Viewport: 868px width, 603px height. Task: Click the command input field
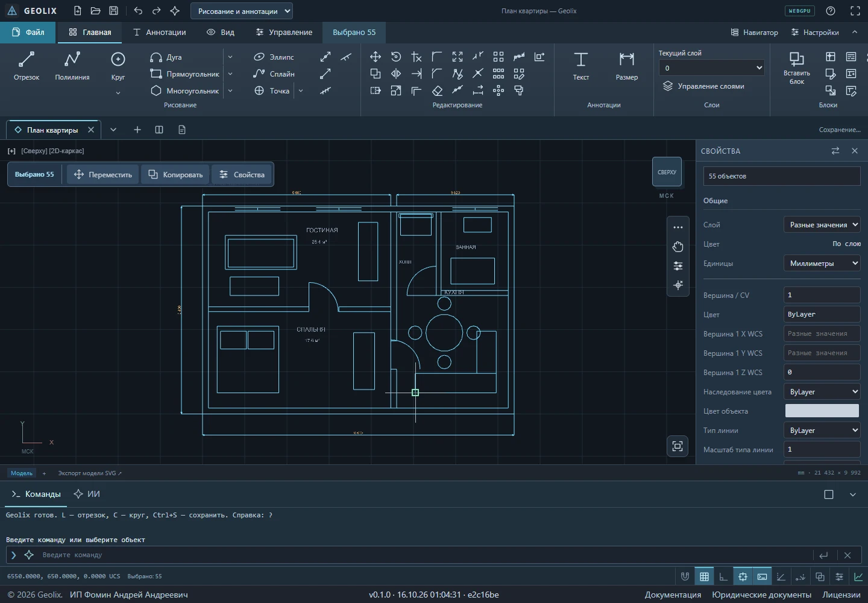point(425,555)
